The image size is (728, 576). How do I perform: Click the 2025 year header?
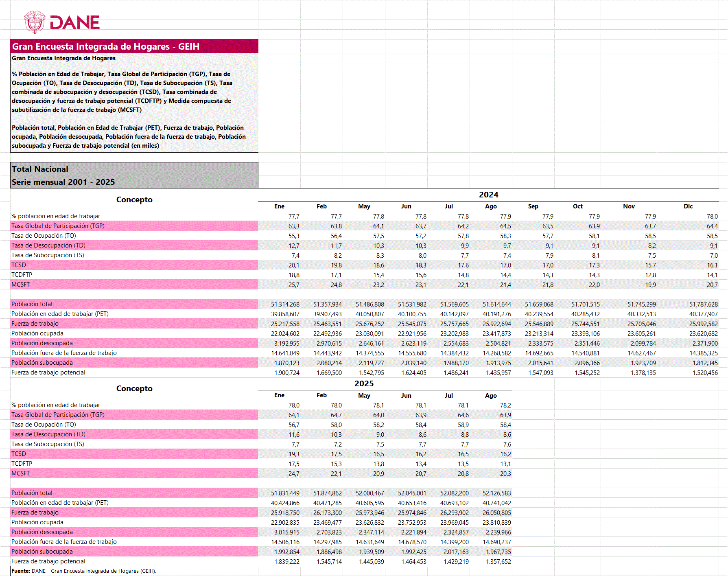click(364, 384)
